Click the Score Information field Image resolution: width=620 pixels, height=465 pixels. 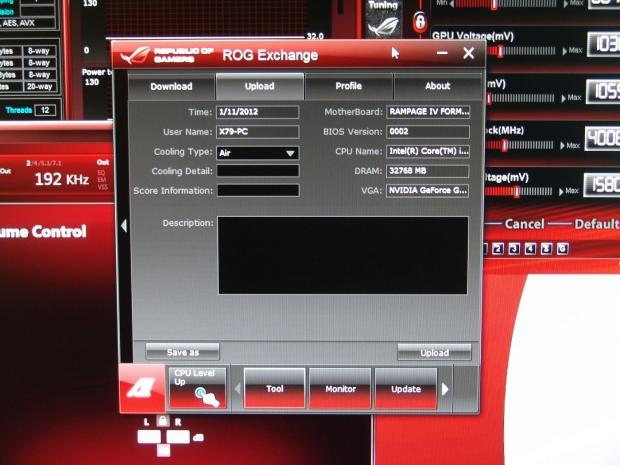[258, 190]
